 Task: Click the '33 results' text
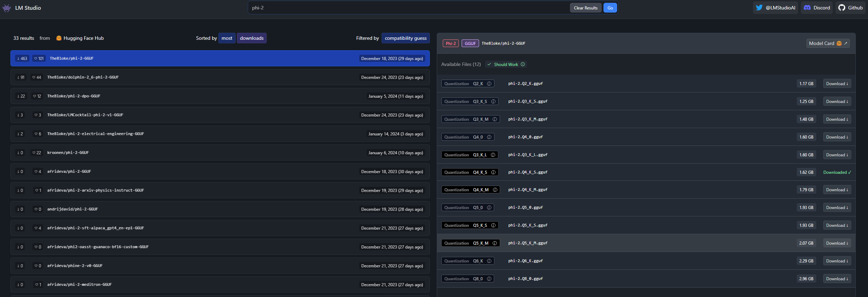pos(24,38)
